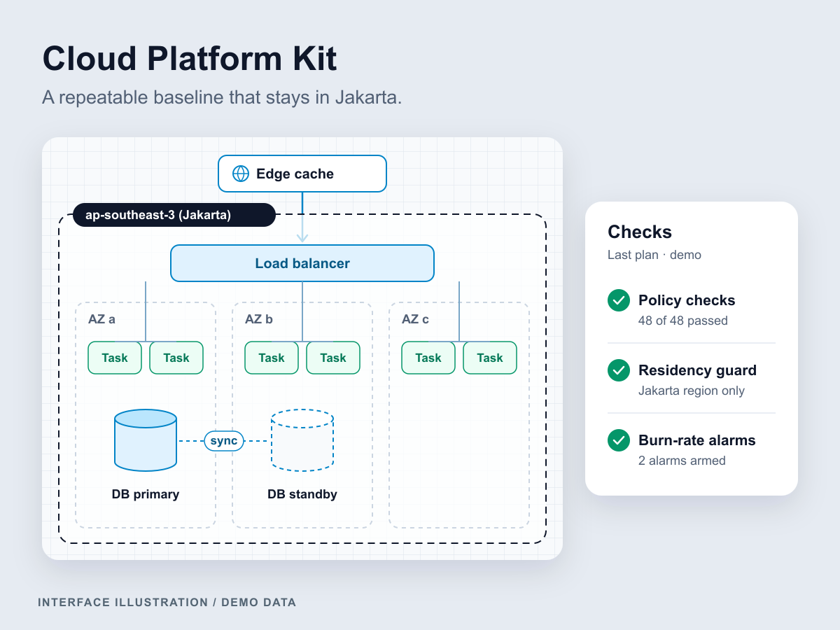Click the Residency guard title
The width and height of the screenshot is (840, 630).
tap(697, 370)
